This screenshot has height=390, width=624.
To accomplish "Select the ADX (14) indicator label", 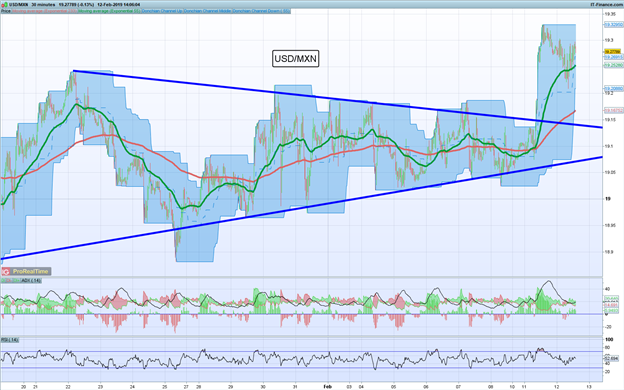I will coord(31,281).
